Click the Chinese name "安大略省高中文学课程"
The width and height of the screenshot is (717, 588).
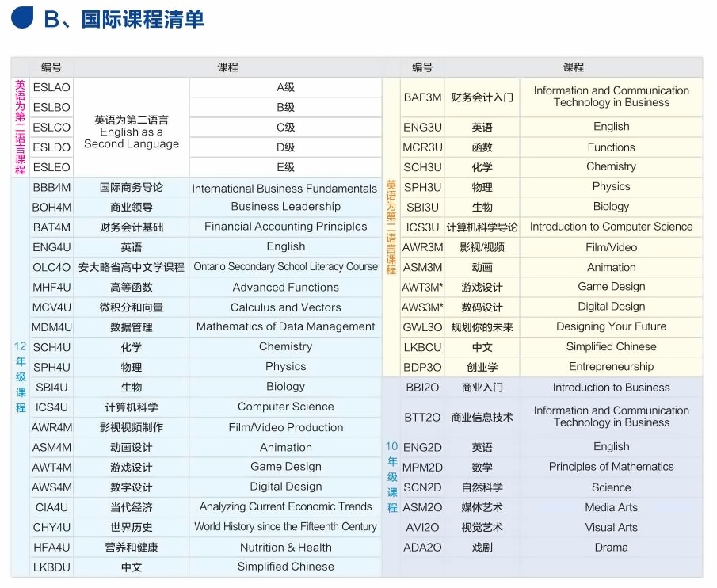132,267
